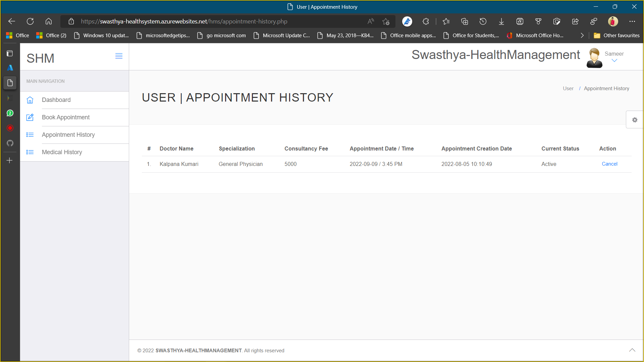Open Windows 10 updat... bookmark
Screen dimensions: 644x362
click(x=101, y=36)
